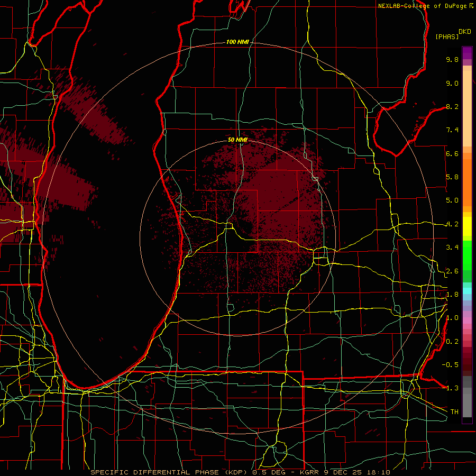Click the 7.4 value on the scale

pos(452,130)
